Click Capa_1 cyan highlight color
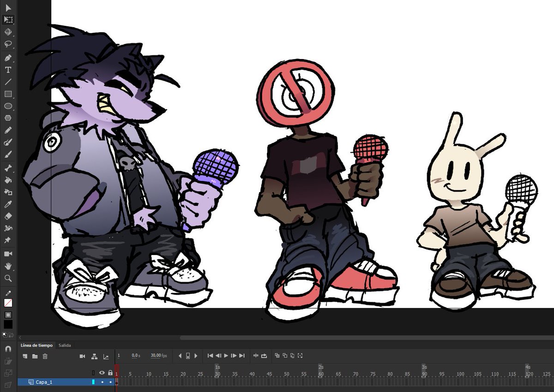This screenshot has width=554, height=392. tap(93, 382)
